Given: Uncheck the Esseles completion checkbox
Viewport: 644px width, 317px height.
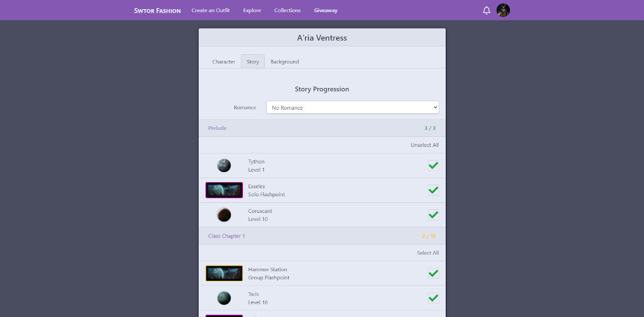Looking at the screenshot, I should point(433,190).
